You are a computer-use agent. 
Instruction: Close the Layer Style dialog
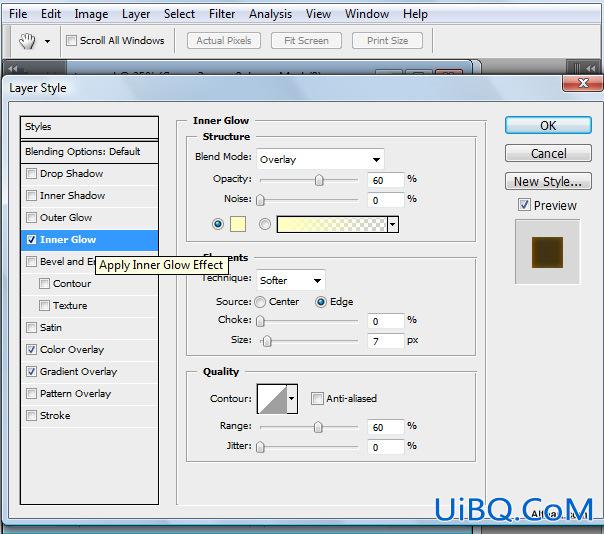coord(583,83)
